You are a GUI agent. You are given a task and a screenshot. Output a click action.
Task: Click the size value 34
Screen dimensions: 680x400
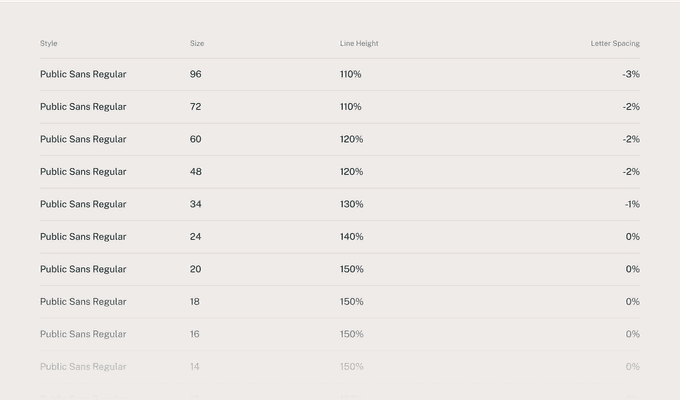pos(196,204)
